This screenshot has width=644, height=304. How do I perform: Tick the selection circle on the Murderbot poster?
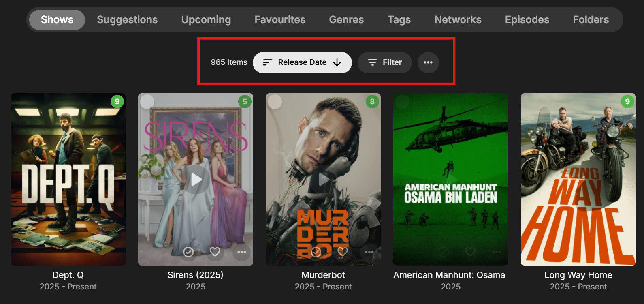pos(275,102)
